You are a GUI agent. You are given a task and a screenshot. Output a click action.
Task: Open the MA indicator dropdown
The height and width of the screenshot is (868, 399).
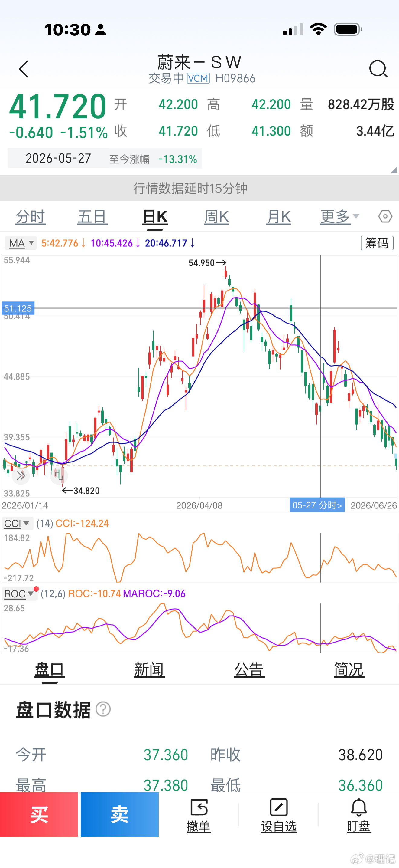21,243
